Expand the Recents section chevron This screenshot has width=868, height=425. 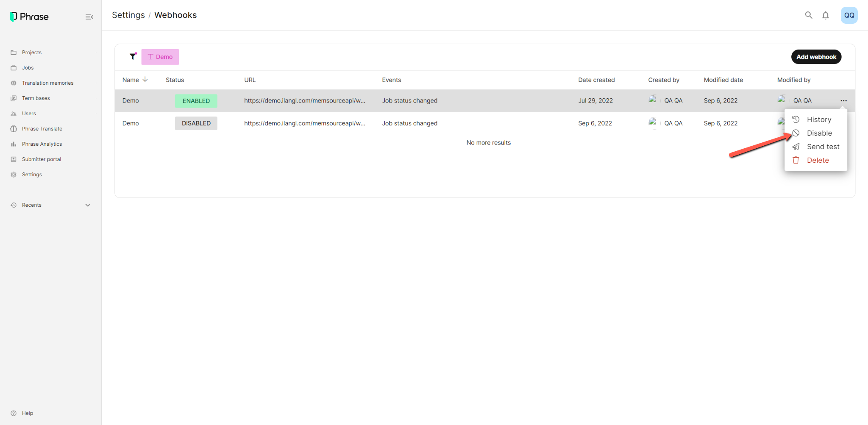tap(88, 205)
